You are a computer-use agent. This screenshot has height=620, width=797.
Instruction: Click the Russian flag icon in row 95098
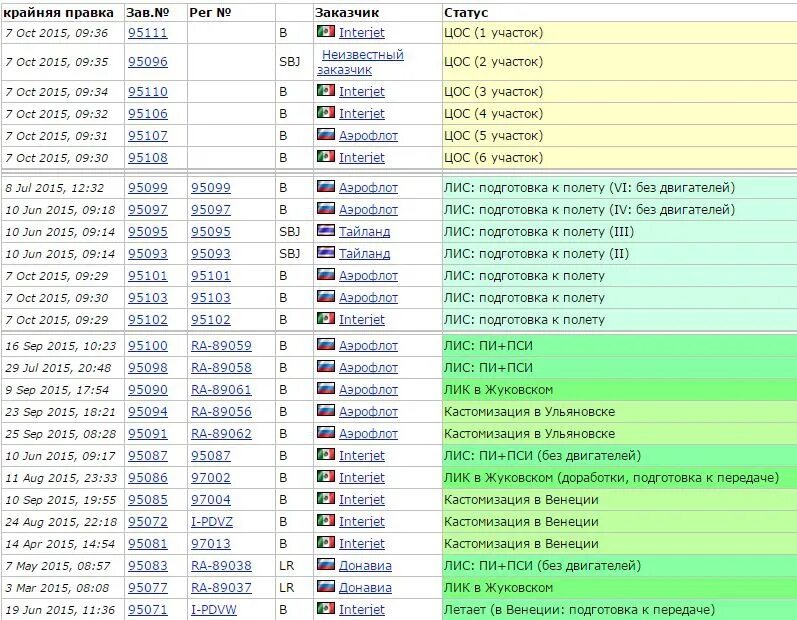coord(326,366)
